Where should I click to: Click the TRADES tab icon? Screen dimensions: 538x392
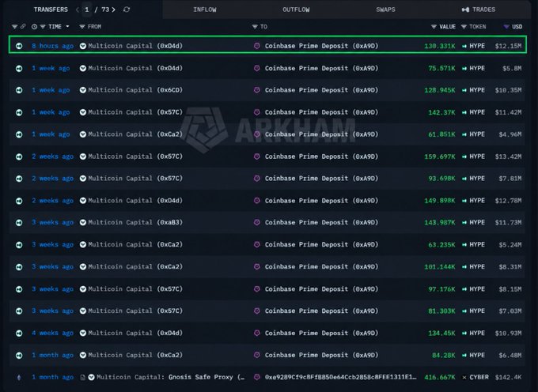click(x=465, y=9)
